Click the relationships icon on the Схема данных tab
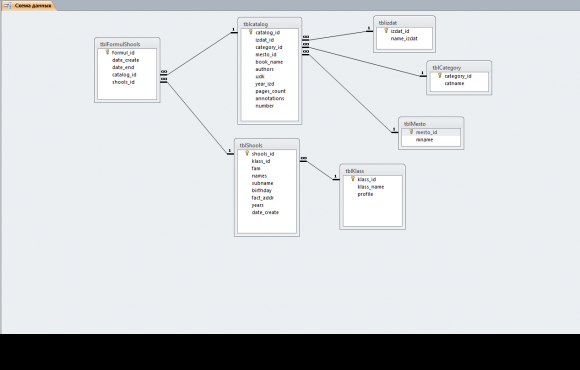The image size is (580, 370). click(x=7, y=6)
